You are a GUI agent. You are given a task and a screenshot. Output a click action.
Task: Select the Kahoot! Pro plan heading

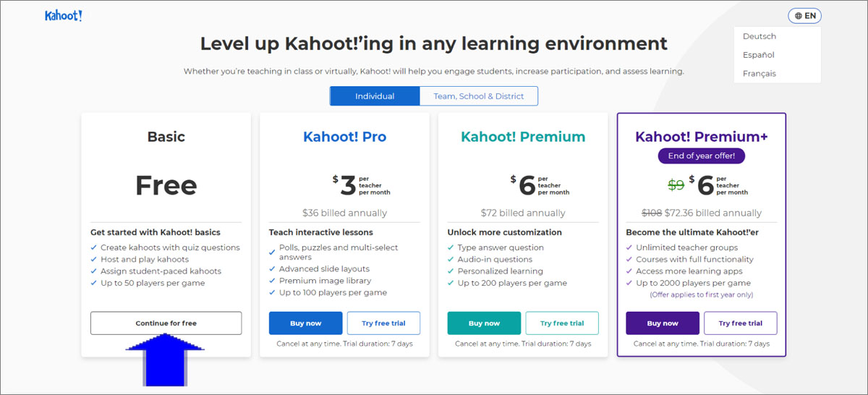(344, 137)
